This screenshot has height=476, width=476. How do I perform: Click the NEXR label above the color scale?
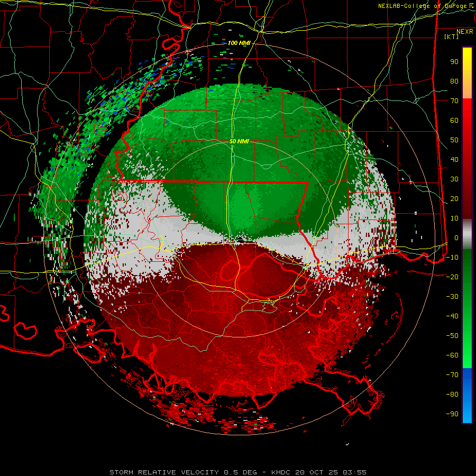click(x=465, y=32)
